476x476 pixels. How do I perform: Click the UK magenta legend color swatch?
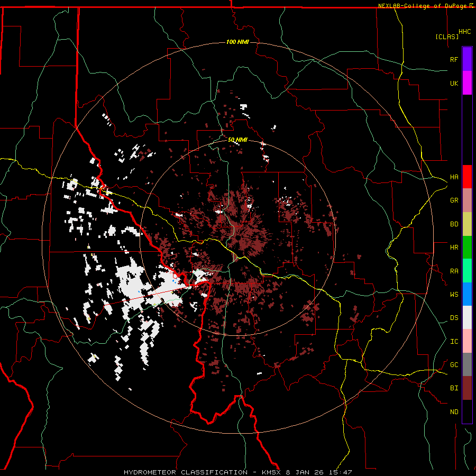pos(467,83)
